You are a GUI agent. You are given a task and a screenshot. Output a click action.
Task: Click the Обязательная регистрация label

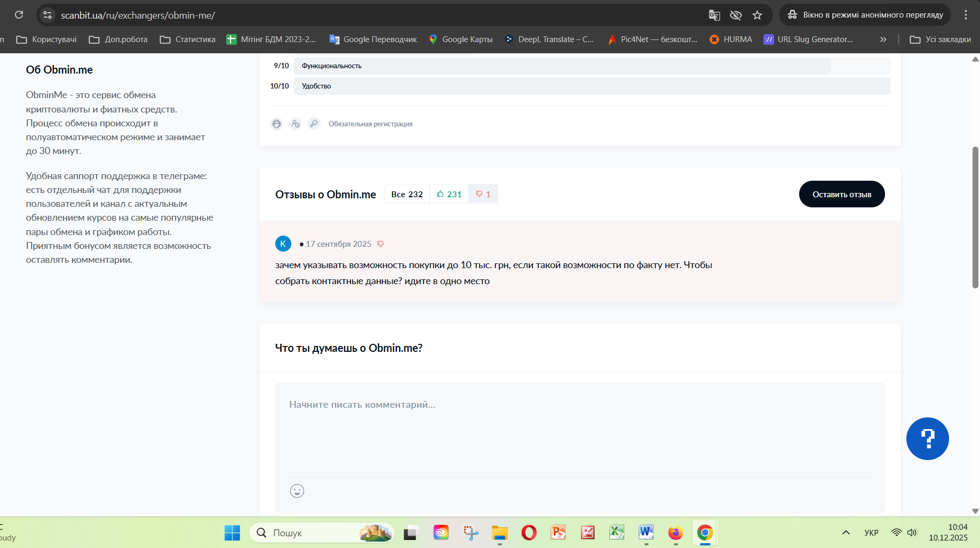(370, 124)
